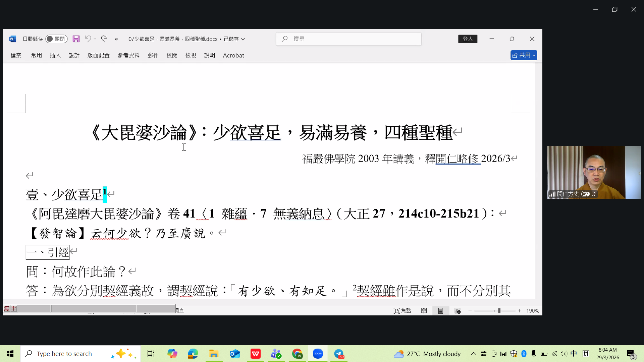Open Customize Quick Access Toolbar dropdown

[116, 39]
